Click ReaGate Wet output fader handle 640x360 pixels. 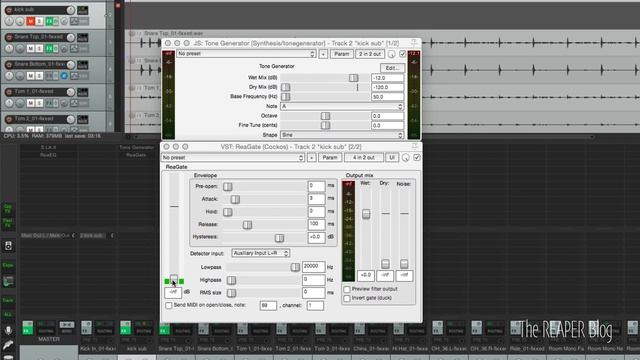coord(366,214)
